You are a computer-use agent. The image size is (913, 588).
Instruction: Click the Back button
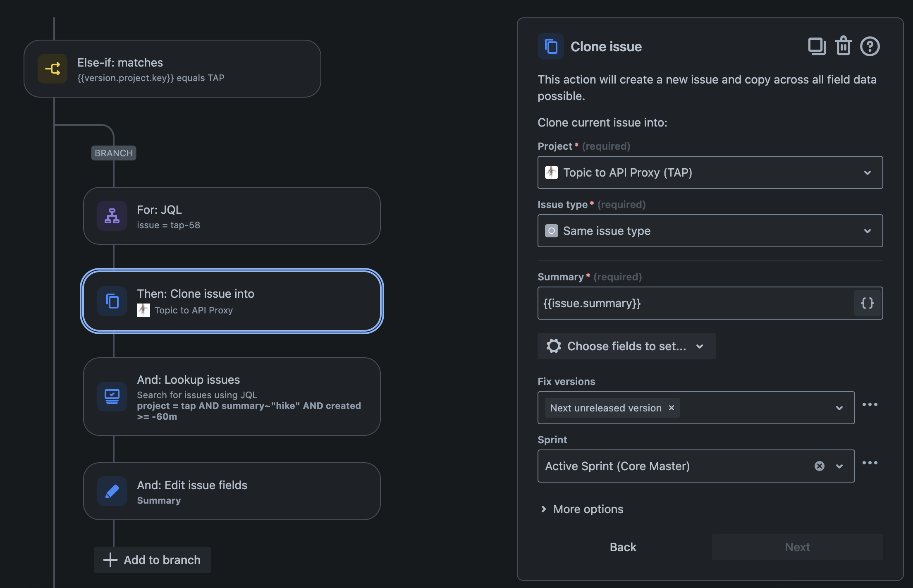(623, 547)
